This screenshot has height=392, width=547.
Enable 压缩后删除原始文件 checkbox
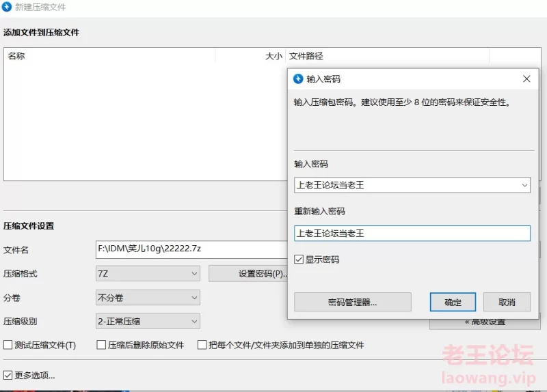(101, 345)
